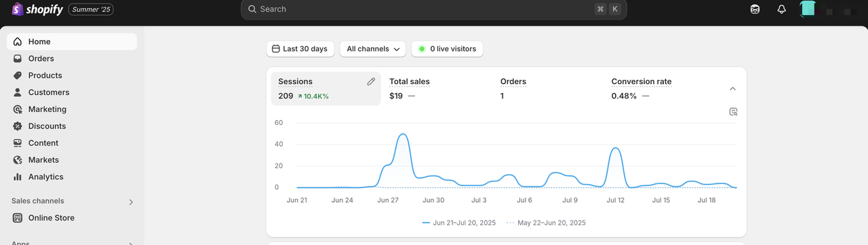Open Products in sidebar
Image resolution: width=868 pixels, height=245 pixels.
72,75
